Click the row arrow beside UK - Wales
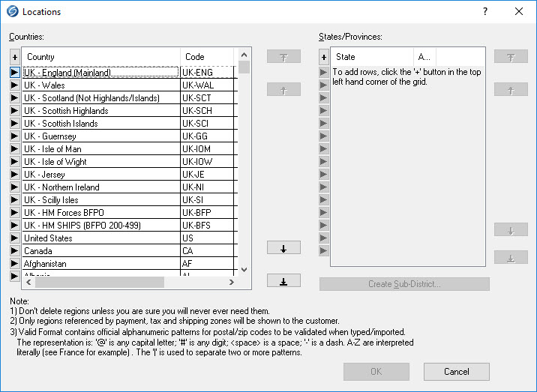 [15, 85]
